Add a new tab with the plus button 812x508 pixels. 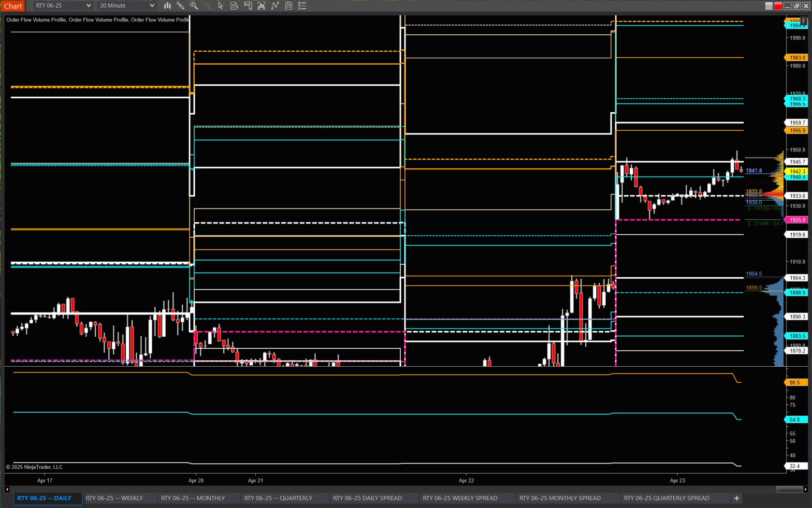tap(737, 498)
